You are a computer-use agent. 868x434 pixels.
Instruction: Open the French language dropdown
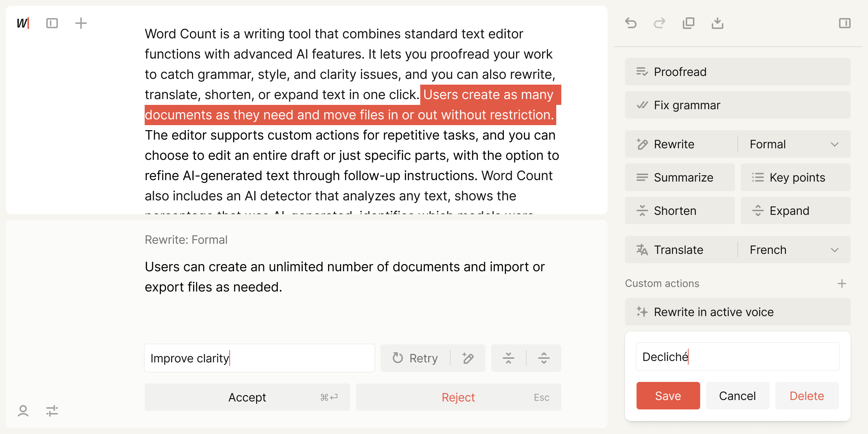794,250
